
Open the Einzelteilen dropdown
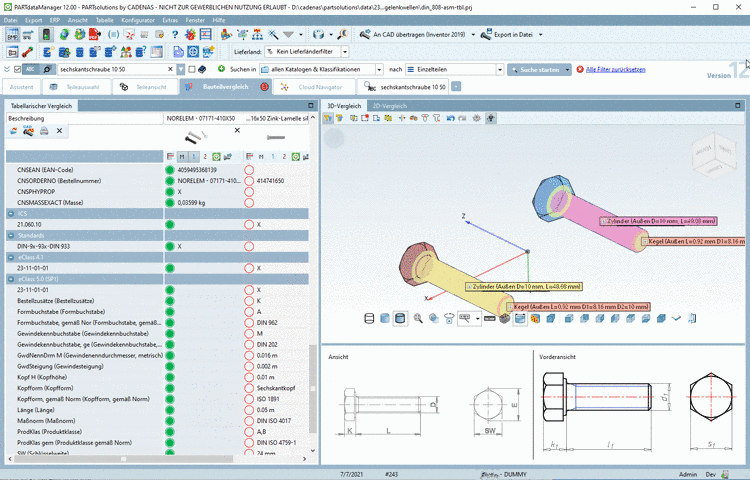tap(500, 69)
